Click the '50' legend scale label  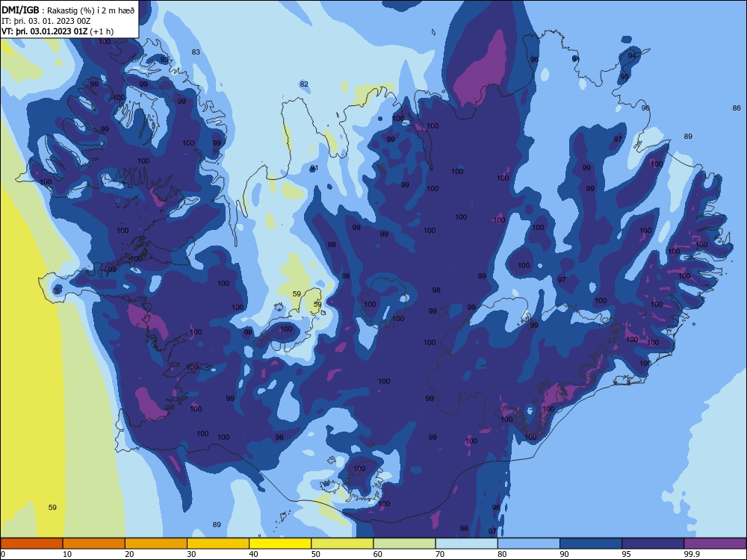tap(316, 554)
